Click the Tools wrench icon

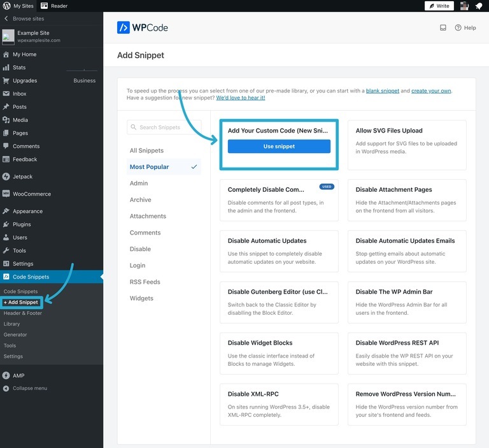tap(6, 250)
